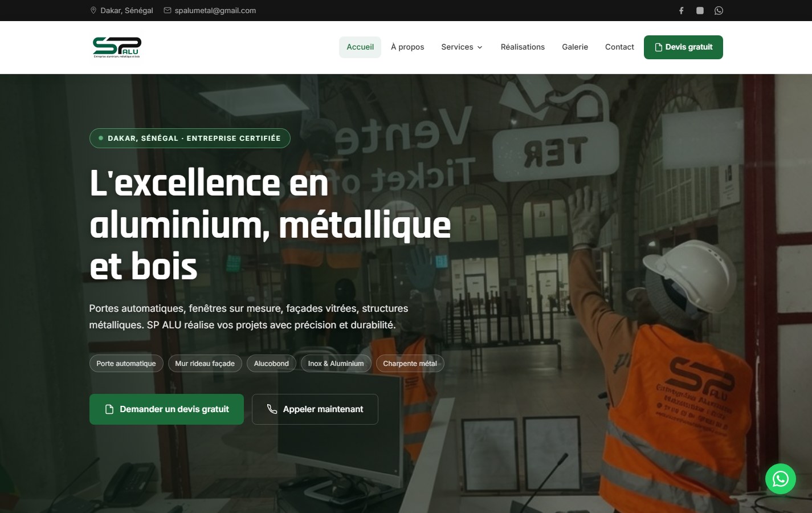
Task: Select the Charpente métal tag
Action: pyautogui.click(x=410, y=364)
